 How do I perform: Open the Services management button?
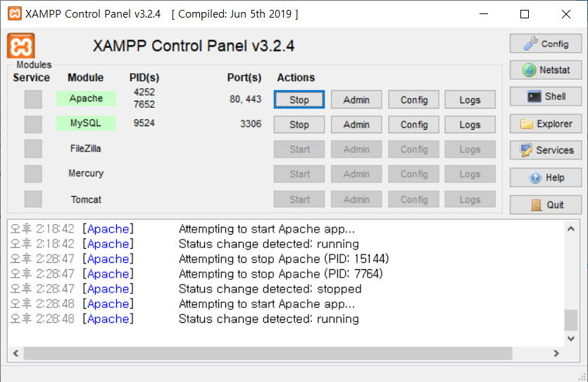(x=546, y=150)
